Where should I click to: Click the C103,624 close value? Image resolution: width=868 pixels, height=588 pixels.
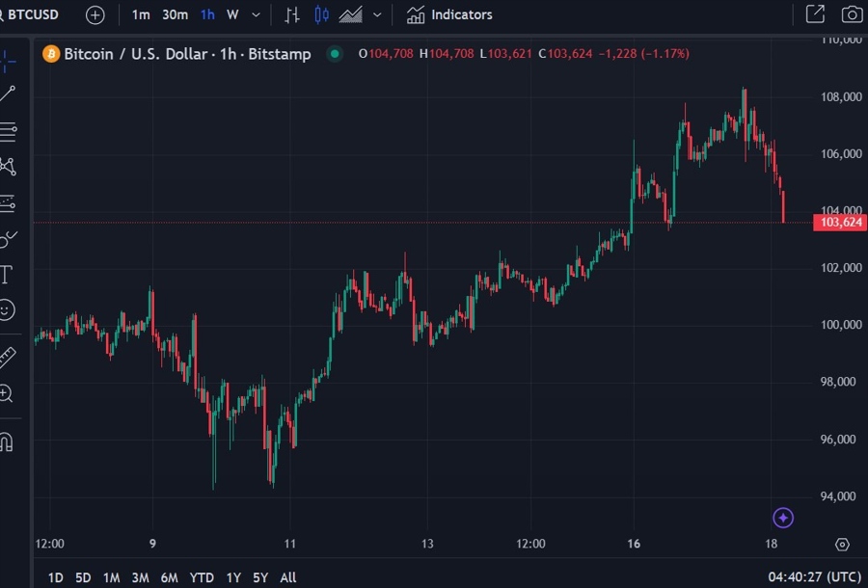[x=565, y=54]
